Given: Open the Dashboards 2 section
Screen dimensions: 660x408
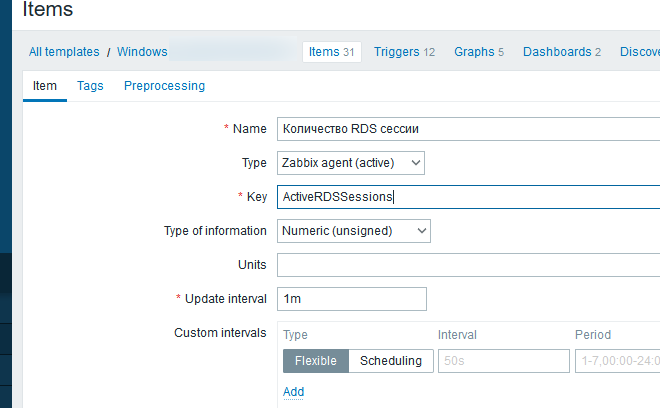Looking at the screenshot, I should [x=562, y=52].
